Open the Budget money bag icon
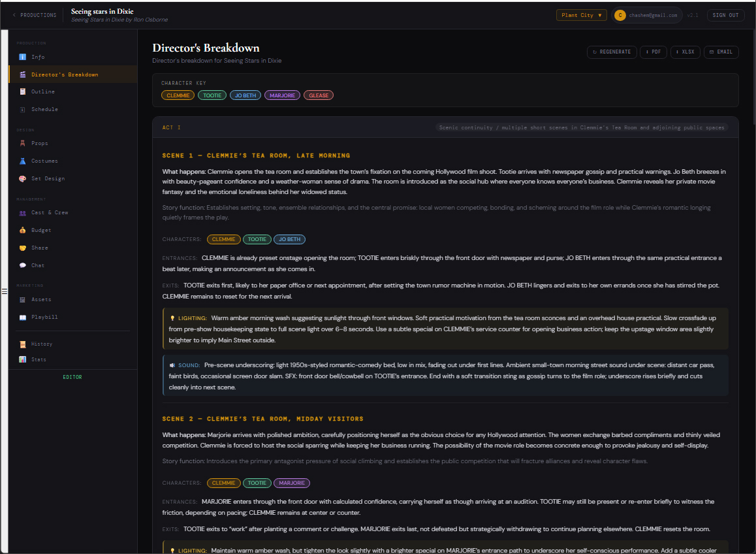This screenshot has height=554, width=756. coord(23,230)
